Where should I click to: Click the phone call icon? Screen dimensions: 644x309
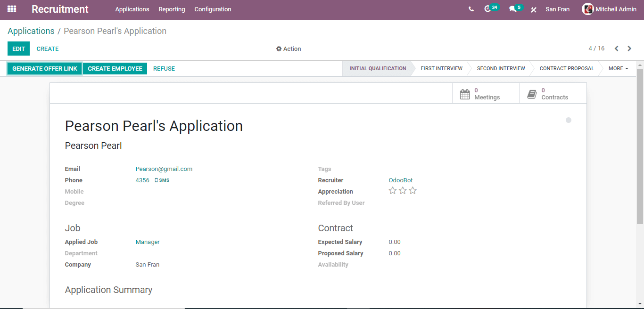pos(471,9)
